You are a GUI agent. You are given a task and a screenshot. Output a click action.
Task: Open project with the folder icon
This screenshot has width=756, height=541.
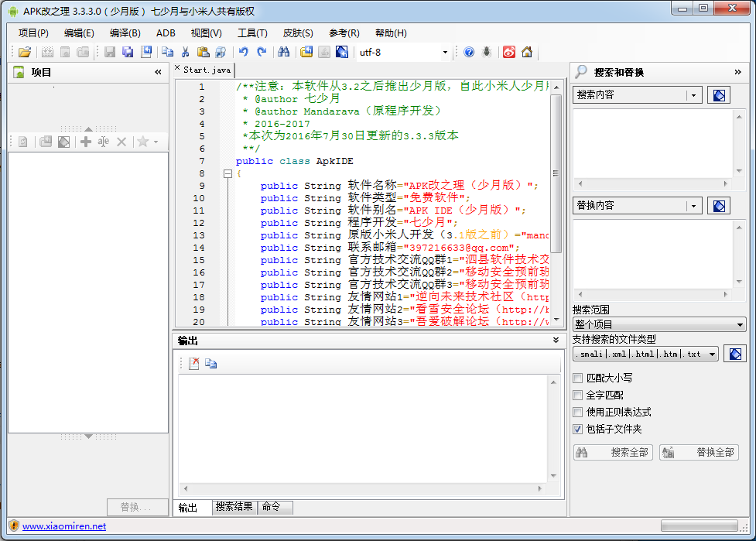click(x=25, y=52)
